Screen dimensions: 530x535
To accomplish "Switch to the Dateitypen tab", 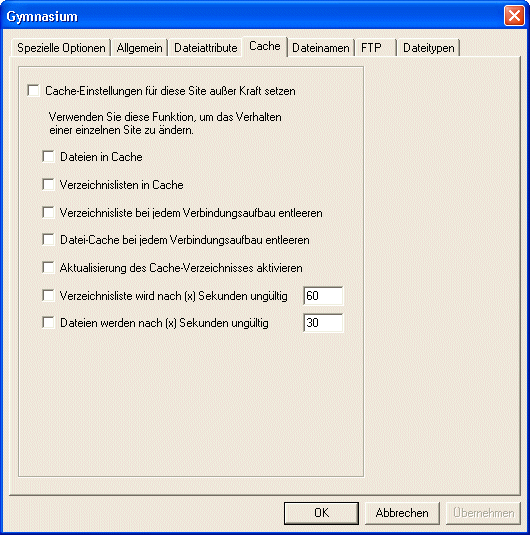I will pos(429,48).
